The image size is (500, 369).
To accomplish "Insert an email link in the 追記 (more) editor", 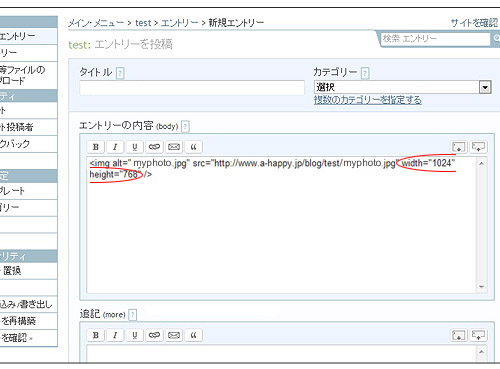I will (x=174, y=335).
